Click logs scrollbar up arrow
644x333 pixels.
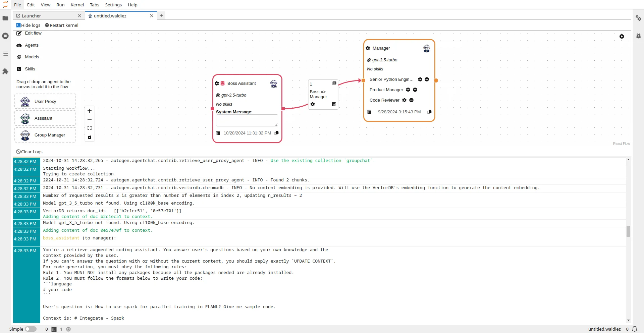coord(628,160)
